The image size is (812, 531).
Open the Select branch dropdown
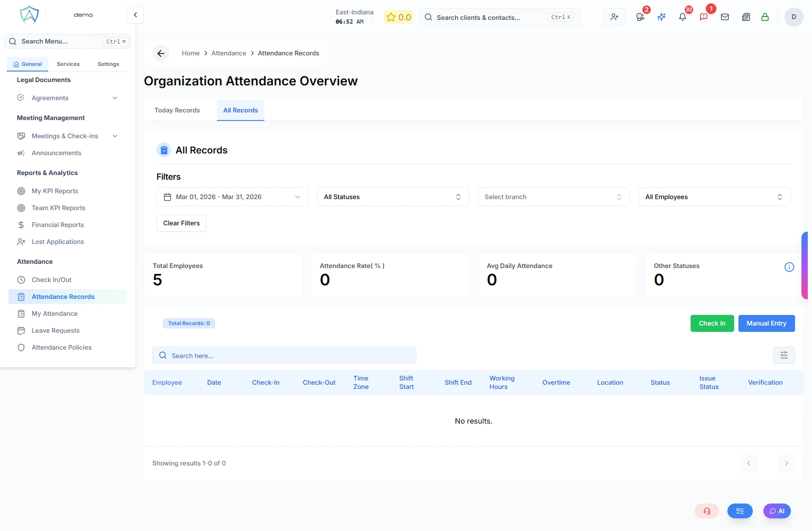554,197
